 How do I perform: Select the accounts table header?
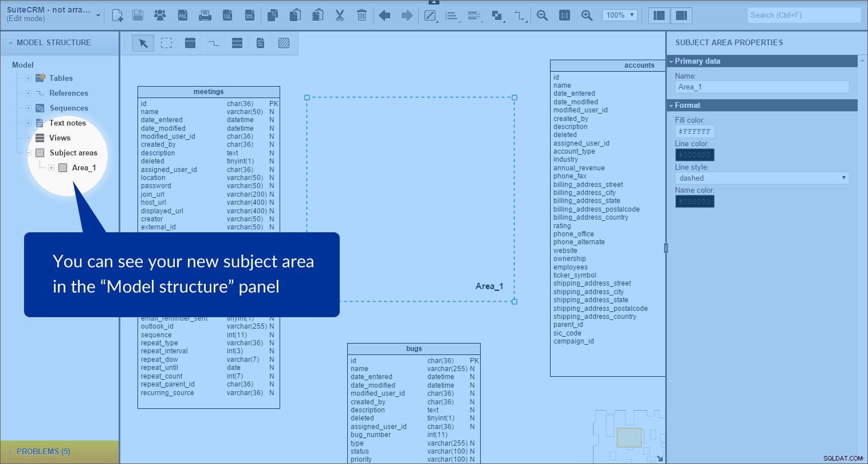coord(608,65)
